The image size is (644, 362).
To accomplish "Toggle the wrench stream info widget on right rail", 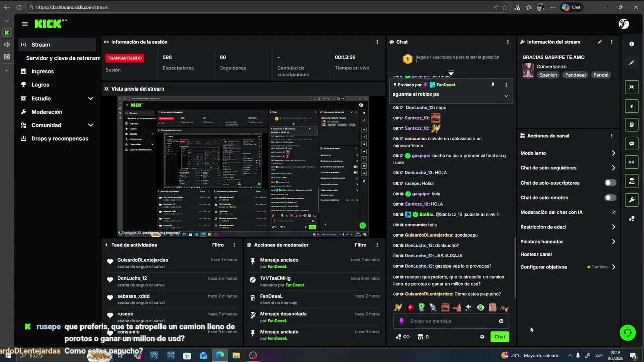I will point(632,200).
